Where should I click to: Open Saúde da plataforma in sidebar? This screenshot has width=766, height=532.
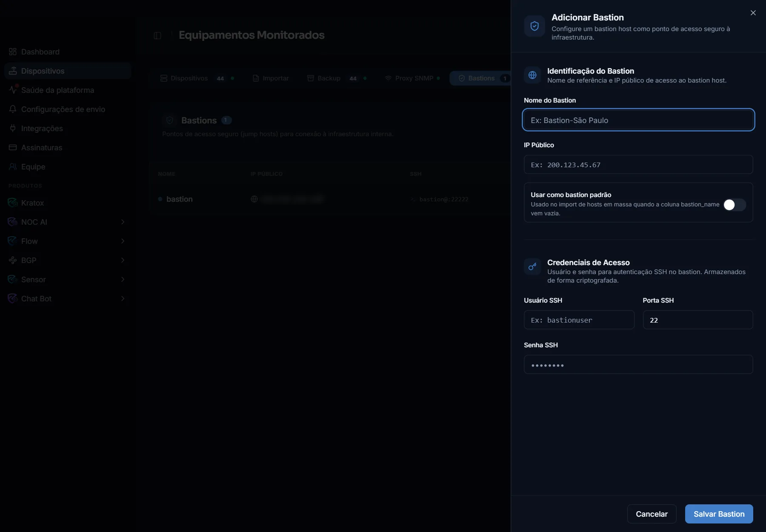68,90
